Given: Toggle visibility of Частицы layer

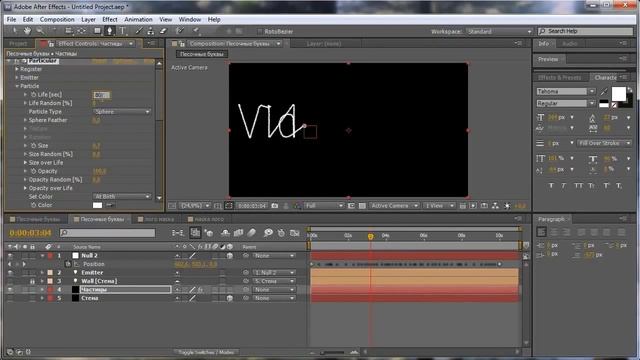Looking at the screenshot, I should point(10,290).
